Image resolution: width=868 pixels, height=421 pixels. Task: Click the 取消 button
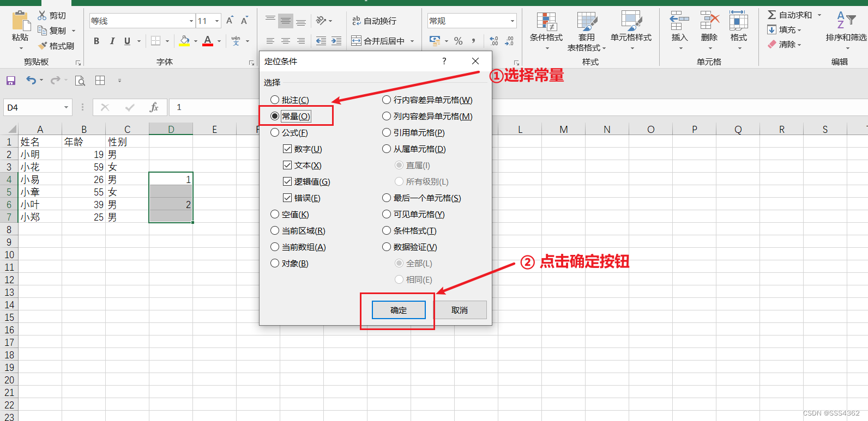[x=460, y=310]
